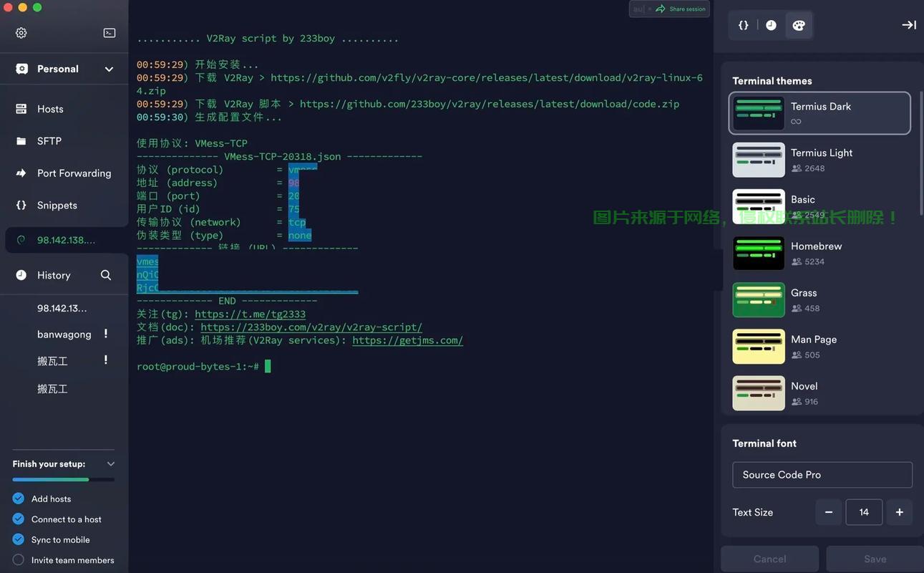Toggle the Add hosts checkmark
This screenshot has width=924, height=573.
coord(19,499)
